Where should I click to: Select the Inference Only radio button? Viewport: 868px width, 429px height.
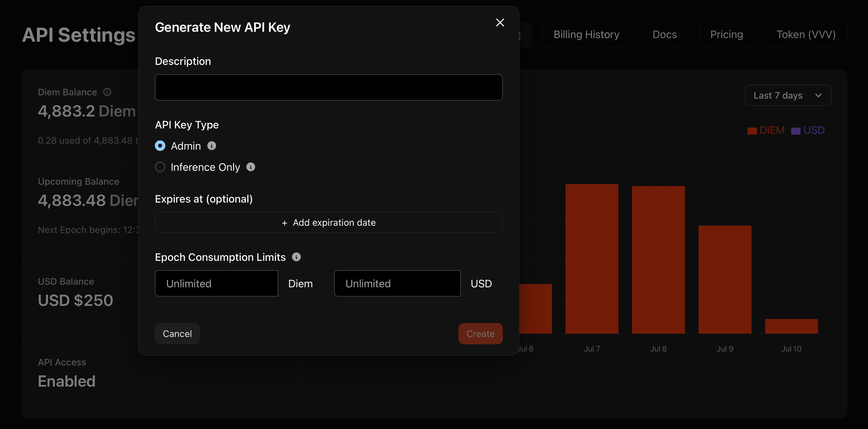(160, 167)
